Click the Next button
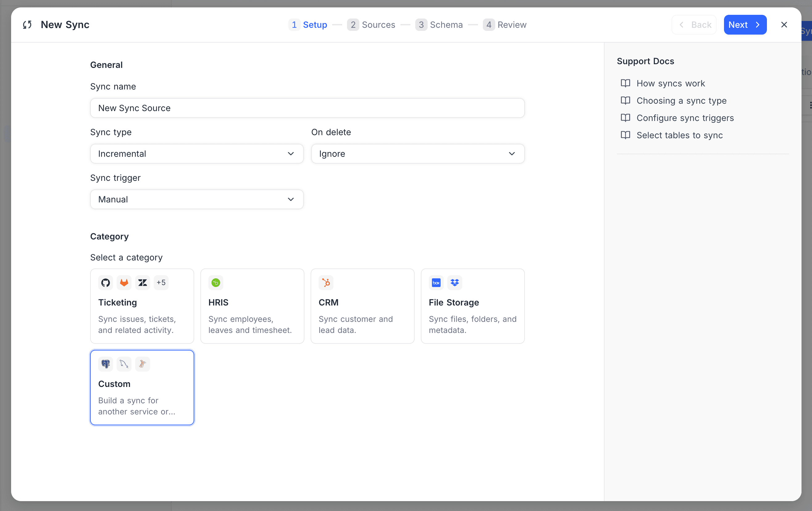Viewport: 812px width, 511px height. (745, 25)
